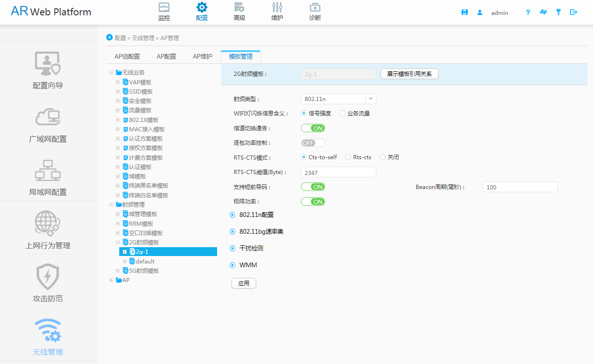Select 安全模板 in tree
The image size is (593, 364).
(x=140, y=101)
